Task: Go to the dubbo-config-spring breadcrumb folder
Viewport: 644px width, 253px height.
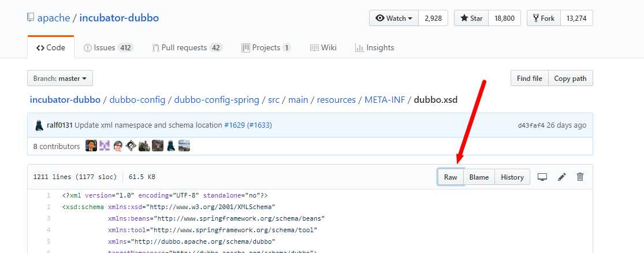Action: [217, 100]
